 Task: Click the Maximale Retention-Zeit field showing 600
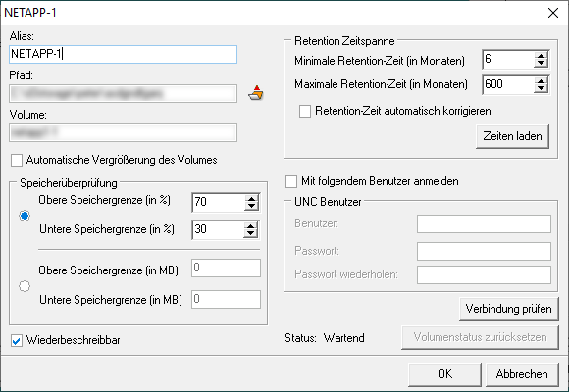[x=508, y=85]
